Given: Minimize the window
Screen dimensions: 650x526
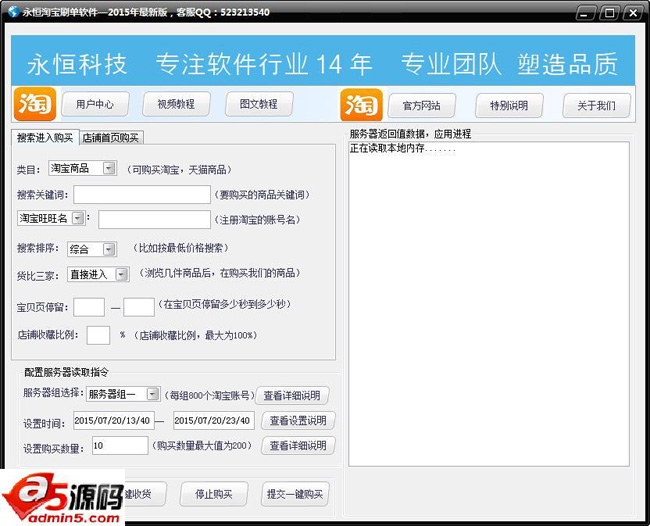Looking at the screenshot, I should (586, 13).
